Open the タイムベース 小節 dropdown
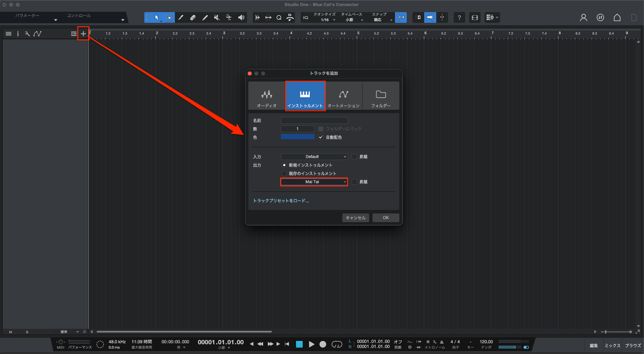Image resolution: width=644 pixels, height=354 pixels. click(352, 17)
